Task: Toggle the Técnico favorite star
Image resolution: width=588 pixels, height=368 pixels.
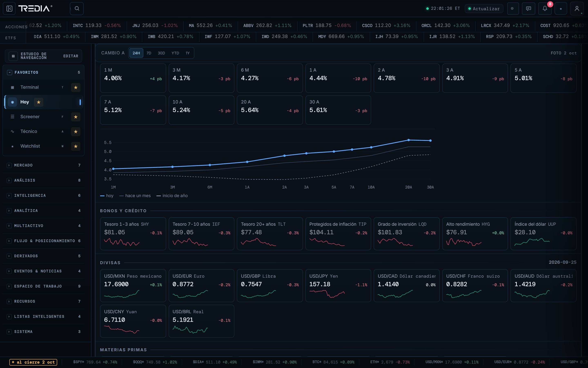Action: point(76,132)
